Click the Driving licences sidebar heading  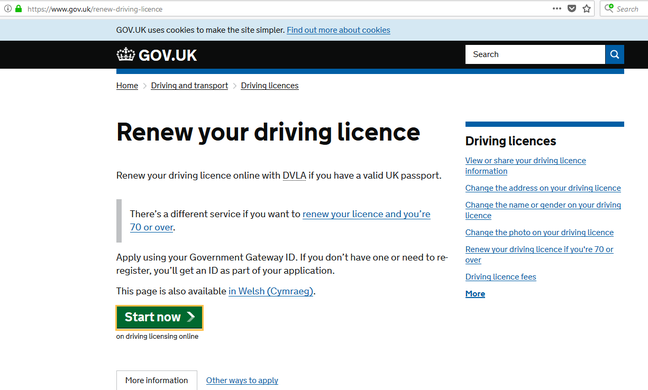pyautogui.click(x=511, y=141)
